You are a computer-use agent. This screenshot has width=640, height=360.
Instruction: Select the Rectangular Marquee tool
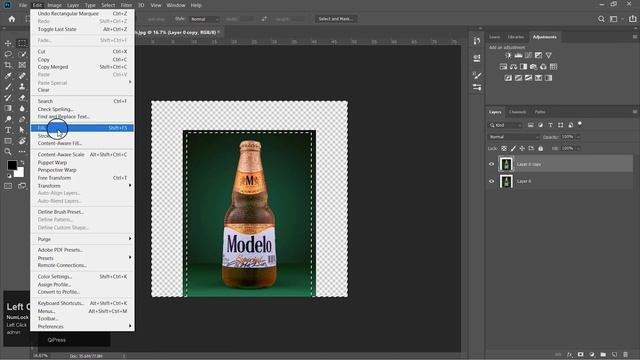pyautogui.click(x=22, y=43)
